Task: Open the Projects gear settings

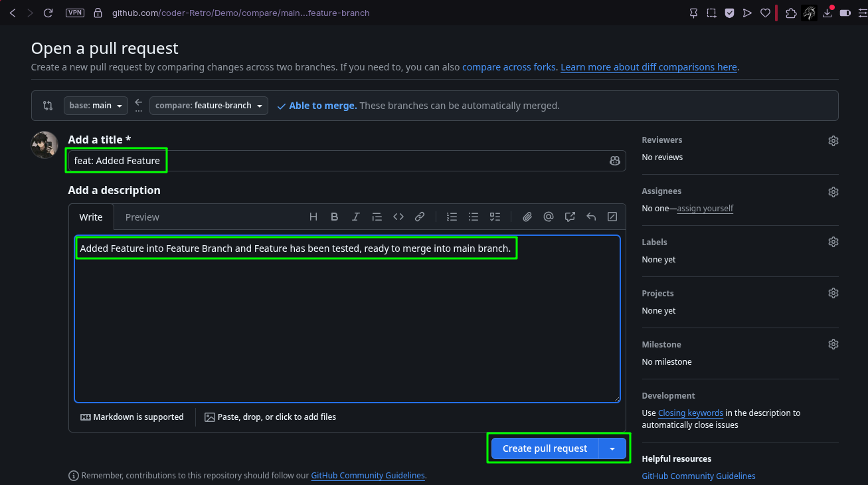Action: [833, 293]
